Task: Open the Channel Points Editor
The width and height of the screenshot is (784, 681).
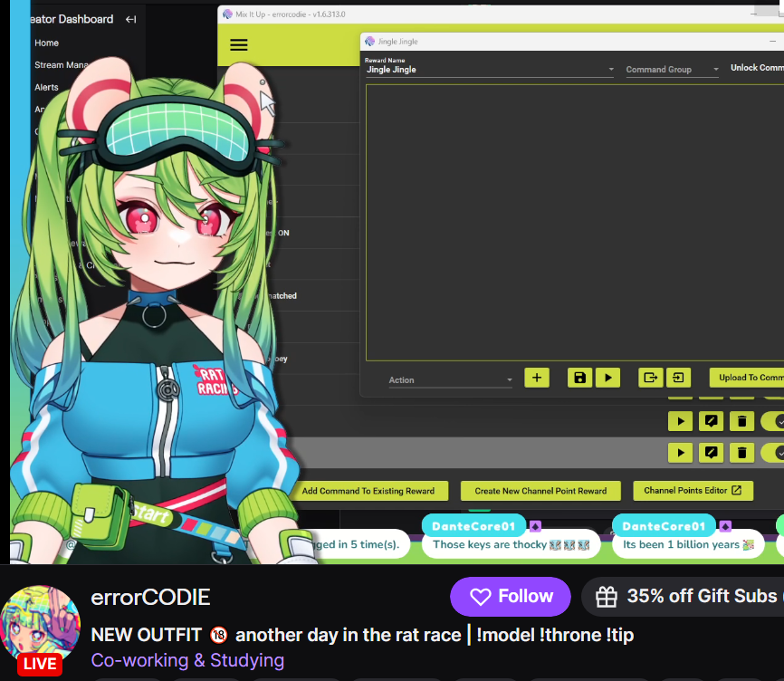Action: tap(693, 491)
